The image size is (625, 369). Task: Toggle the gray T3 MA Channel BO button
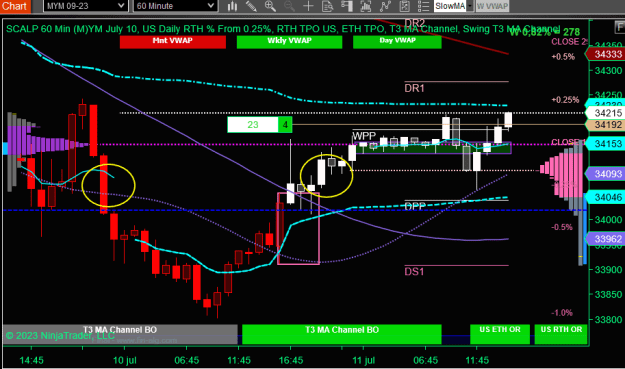click(x=120, y=334)
